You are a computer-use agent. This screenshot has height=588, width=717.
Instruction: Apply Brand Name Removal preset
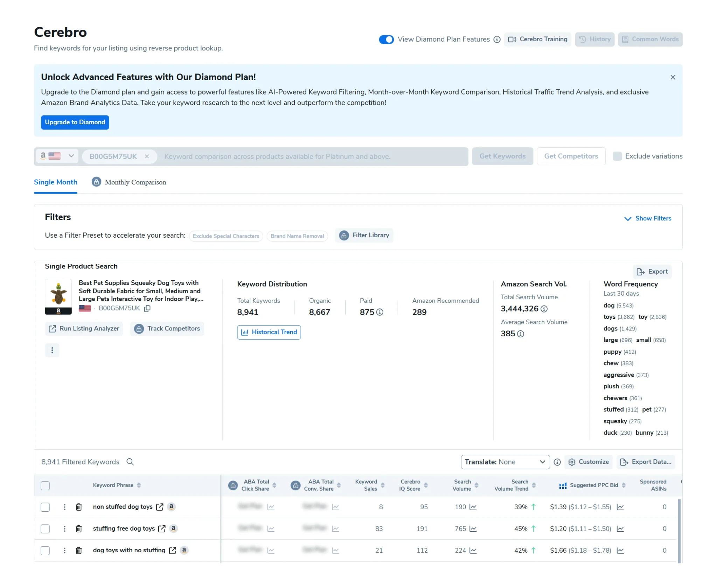click(297, 236)
